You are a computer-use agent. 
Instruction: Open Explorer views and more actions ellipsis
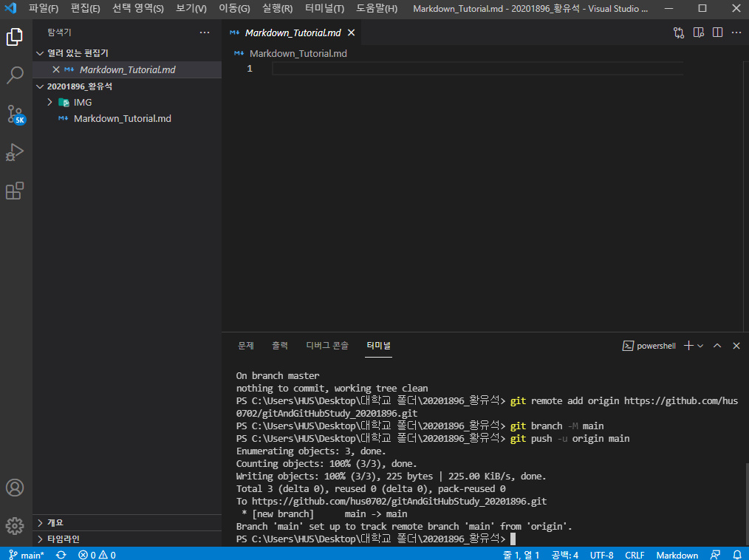coord(205,33)
